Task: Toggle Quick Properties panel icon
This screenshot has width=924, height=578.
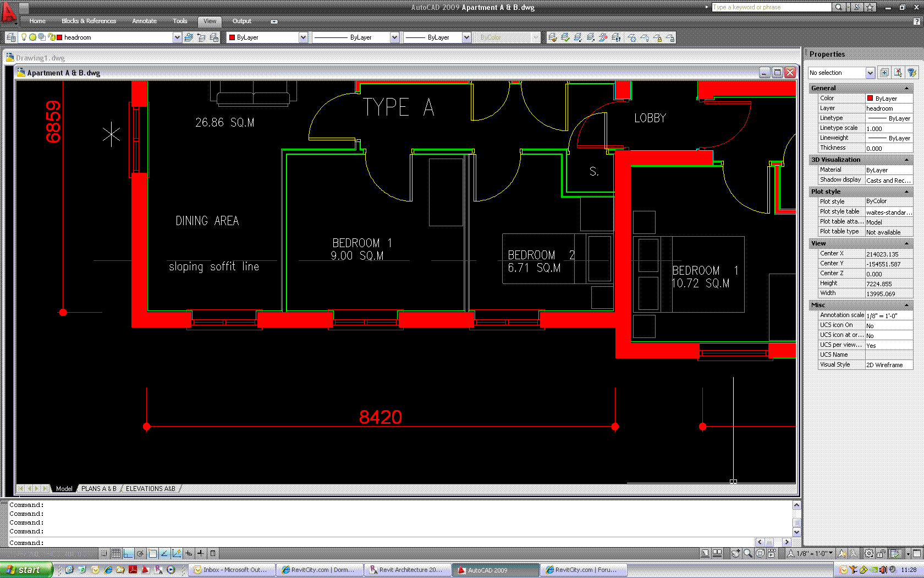Action: 213,553
